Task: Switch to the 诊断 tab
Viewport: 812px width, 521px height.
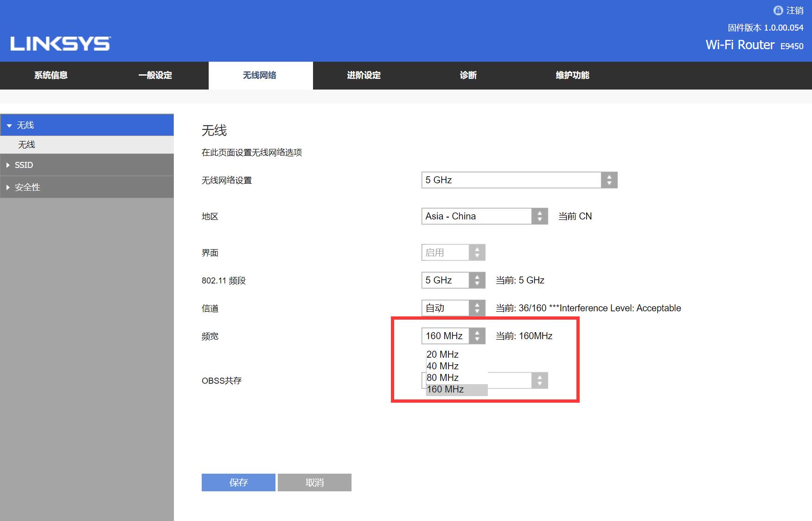Action: (467, 75)
